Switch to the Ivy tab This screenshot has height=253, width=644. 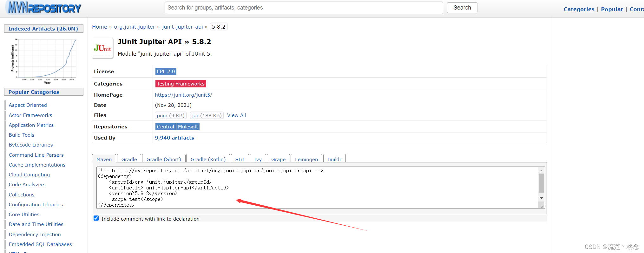(x=258, y=159)
